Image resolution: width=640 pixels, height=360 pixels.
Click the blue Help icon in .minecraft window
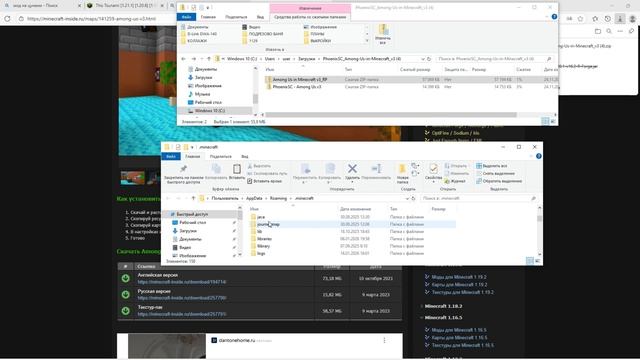pyautogui.click(x=539, y=156)
